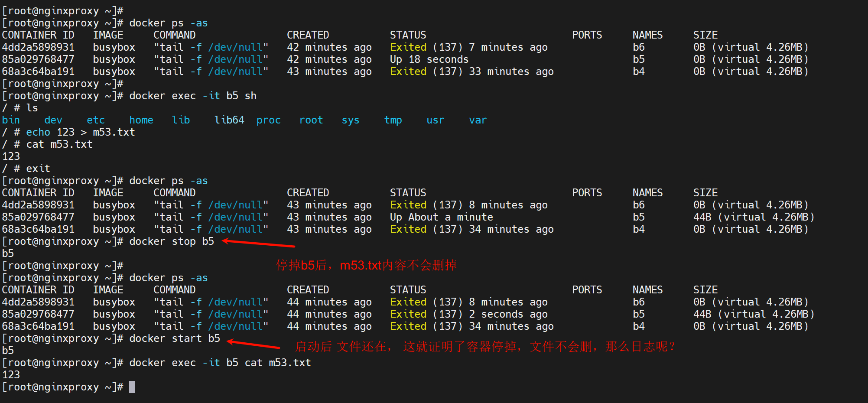This screenshot has height=403, width=868.
Task: Click the red annotation starting with '启动后'
Action: coord(484,346)
